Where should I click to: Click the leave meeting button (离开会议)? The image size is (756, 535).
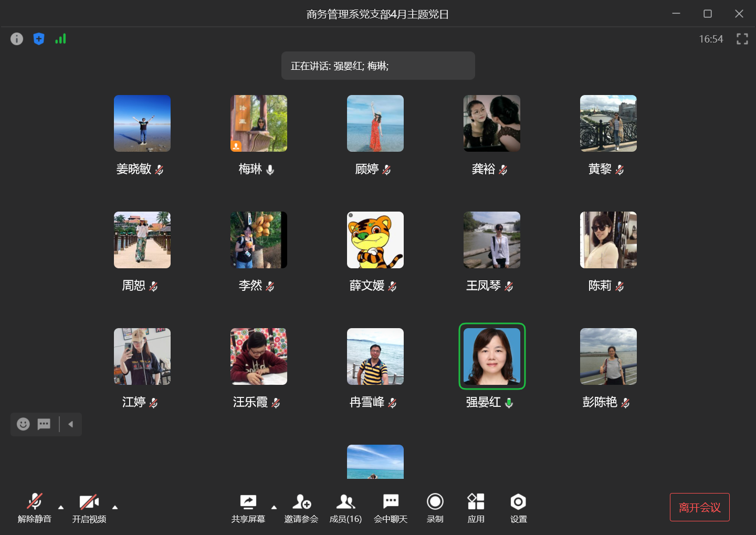point(700,507)
